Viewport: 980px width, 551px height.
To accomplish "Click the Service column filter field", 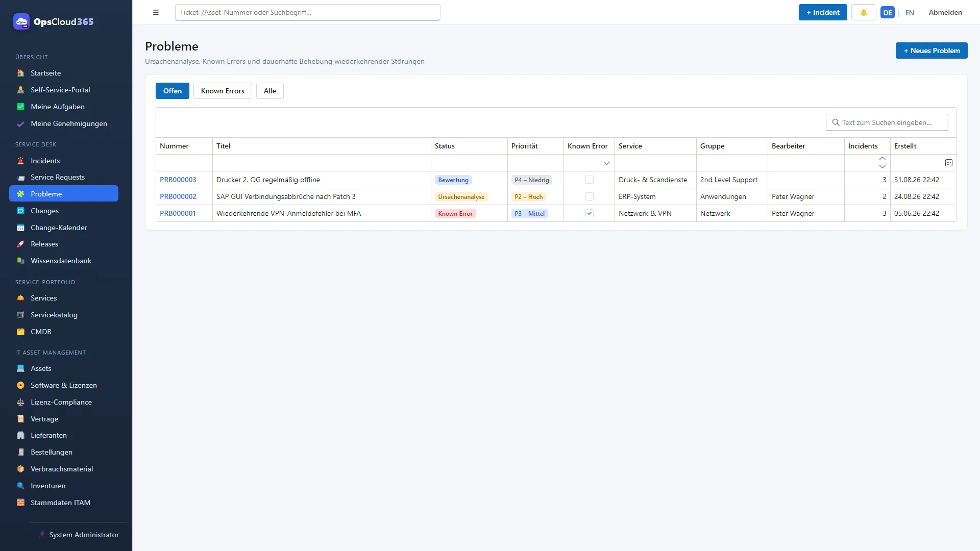I will coord(655,163).
